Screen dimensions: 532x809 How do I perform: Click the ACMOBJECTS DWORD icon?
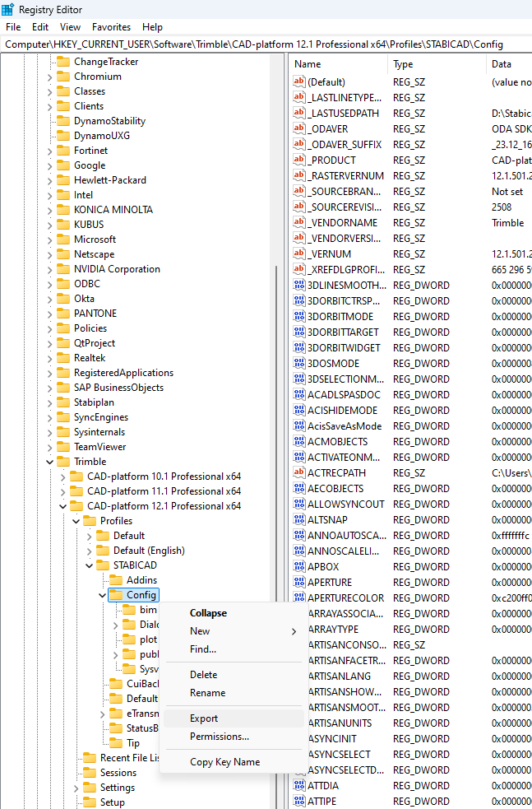coord(299,442)
